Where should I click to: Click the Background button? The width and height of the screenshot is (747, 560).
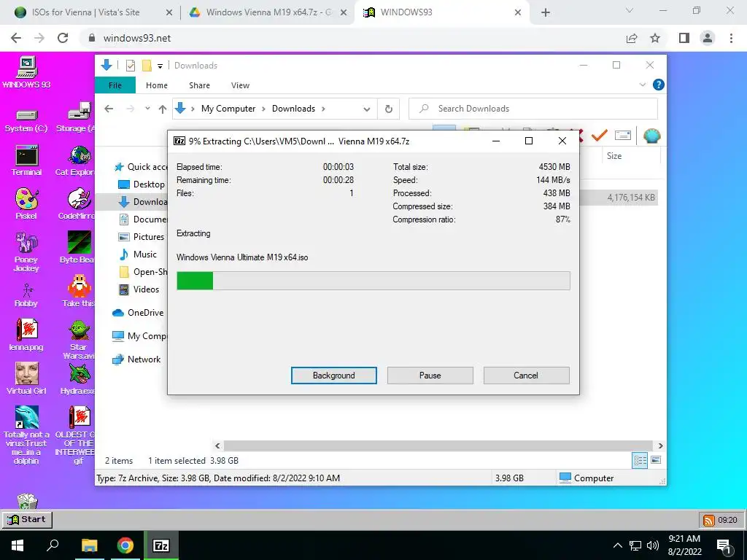(334, 376)
